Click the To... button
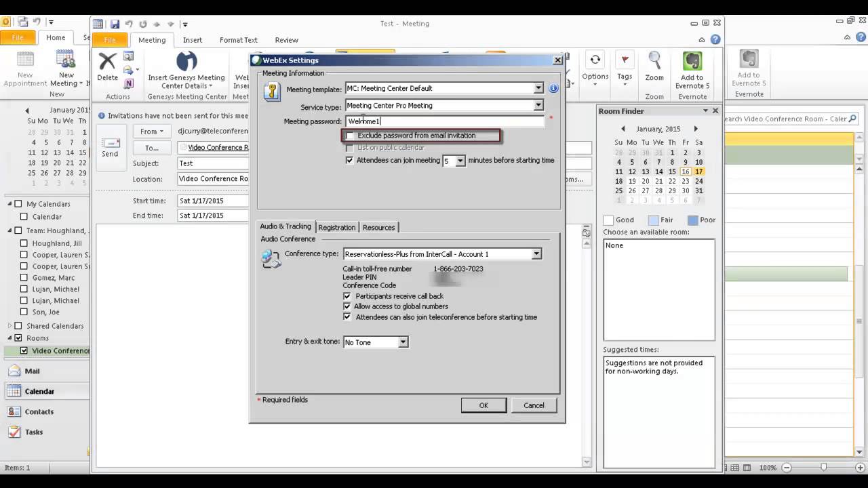The width and height of the screenshot is (868, 488). click(x=152, y=148)
